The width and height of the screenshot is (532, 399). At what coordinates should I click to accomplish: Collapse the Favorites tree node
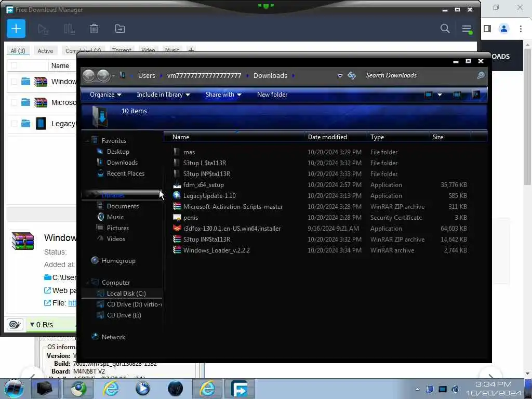[x=87, y=141]
